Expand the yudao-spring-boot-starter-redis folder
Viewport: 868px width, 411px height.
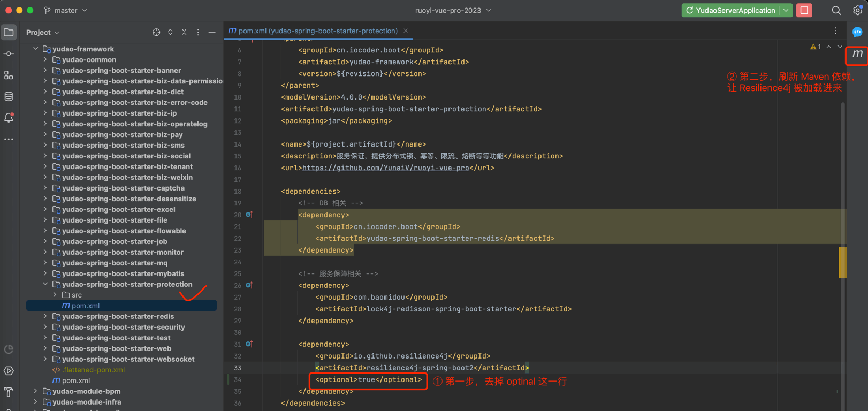pos(45,316)
